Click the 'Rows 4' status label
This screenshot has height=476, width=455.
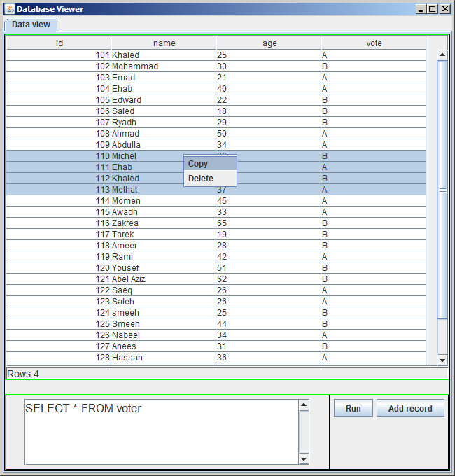[x=23, y=374]
